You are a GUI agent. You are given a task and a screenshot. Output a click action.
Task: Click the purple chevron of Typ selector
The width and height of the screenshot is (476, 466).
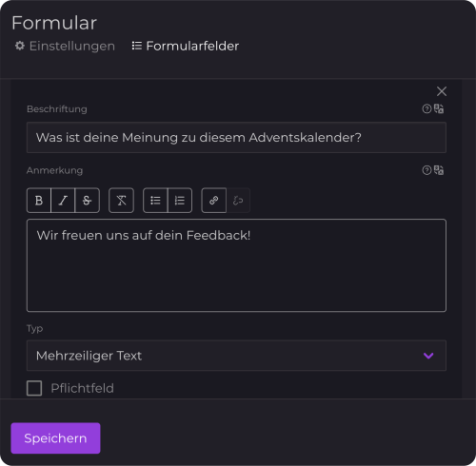tap(428, 356)
